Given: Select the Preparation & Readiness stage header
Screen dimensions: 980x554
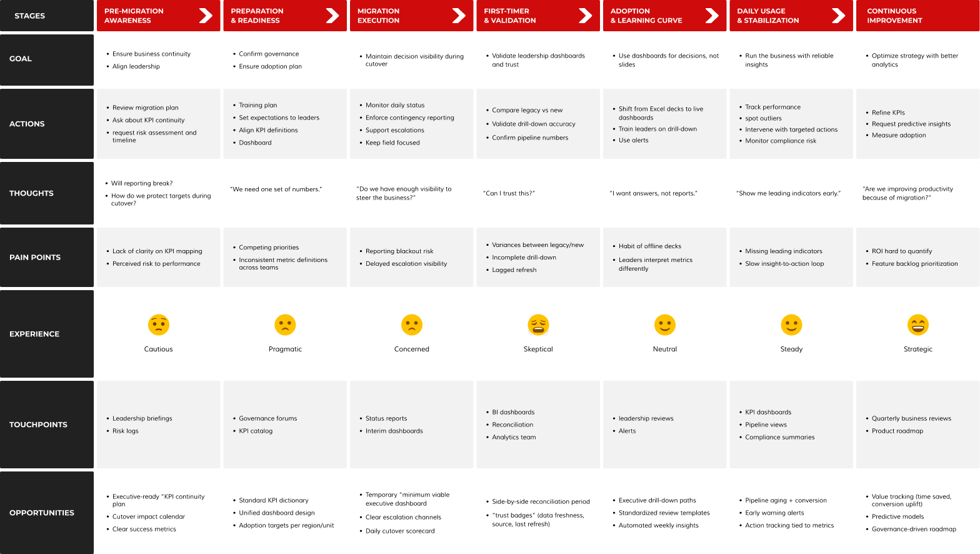Looking at the screenshot, I should pyautogui.click(x=285, y=16).
